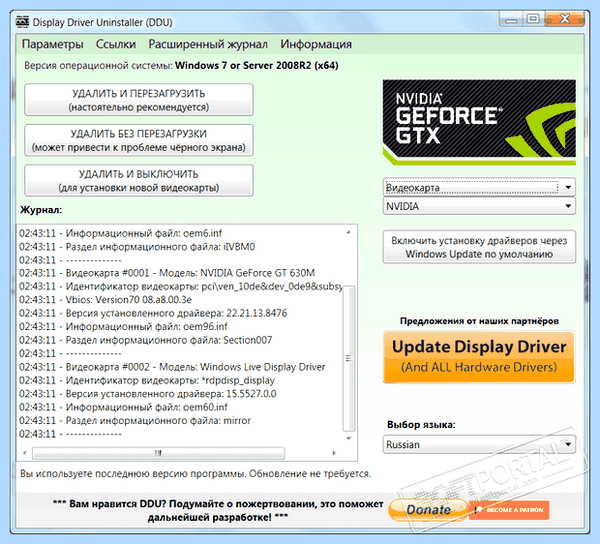
Task: Close the DDU window
Action: click(565, 19)
